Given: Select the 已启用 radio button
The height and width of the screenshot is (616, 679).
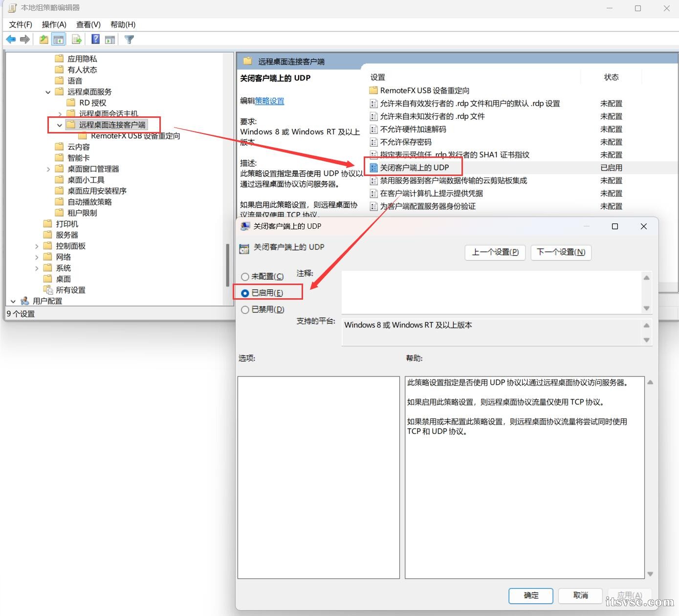Looking at the screenshot, I should 245,293.
